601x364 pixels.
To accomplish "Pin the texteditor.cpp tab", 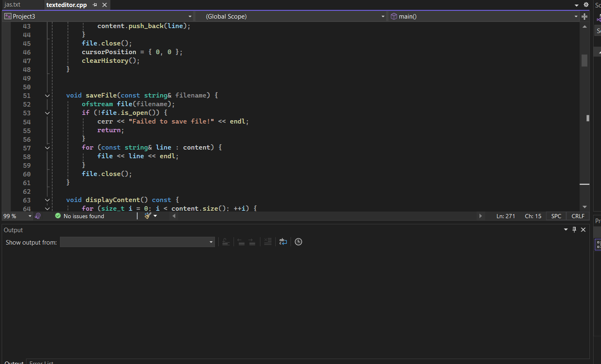I will pyautogui.click(x=95, y=5).
